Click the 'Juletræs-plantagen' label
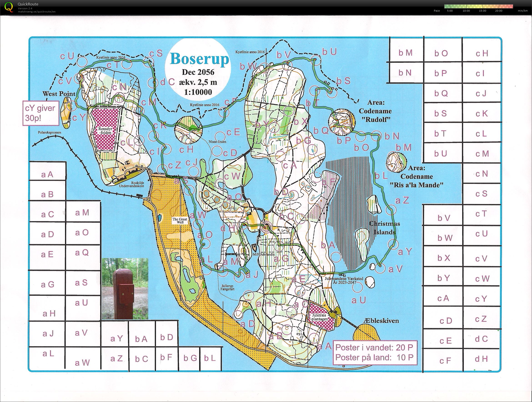 pyautogui.click(x=320, y=317)
